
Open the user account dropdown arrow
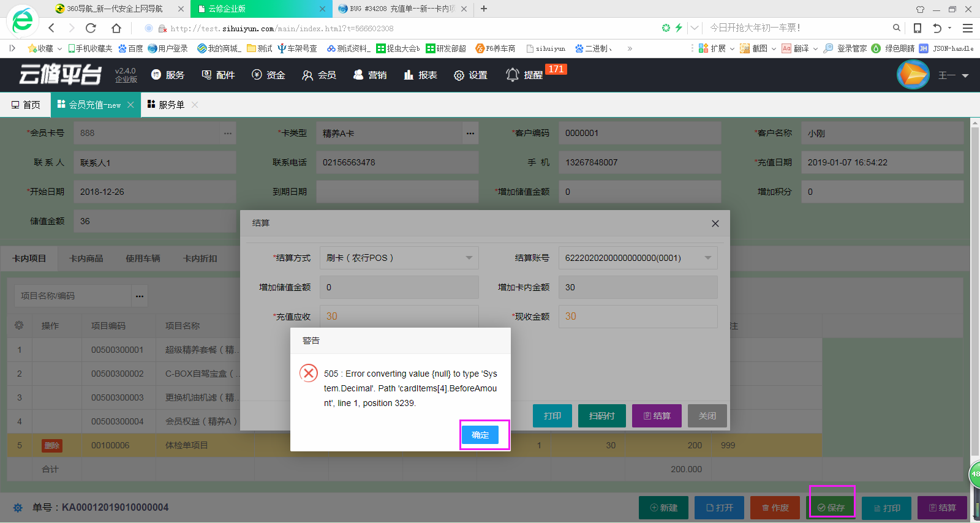(965, 75)
